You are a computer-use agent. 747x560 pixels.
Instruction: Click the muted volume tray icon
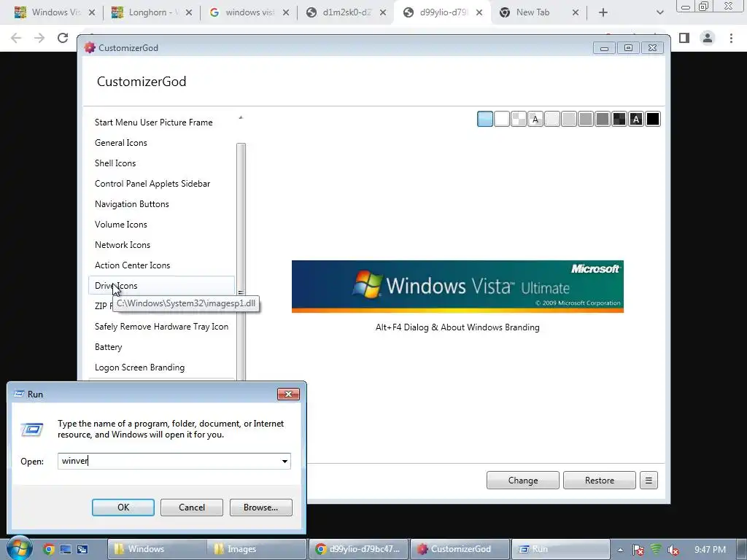tap(673, 550)
